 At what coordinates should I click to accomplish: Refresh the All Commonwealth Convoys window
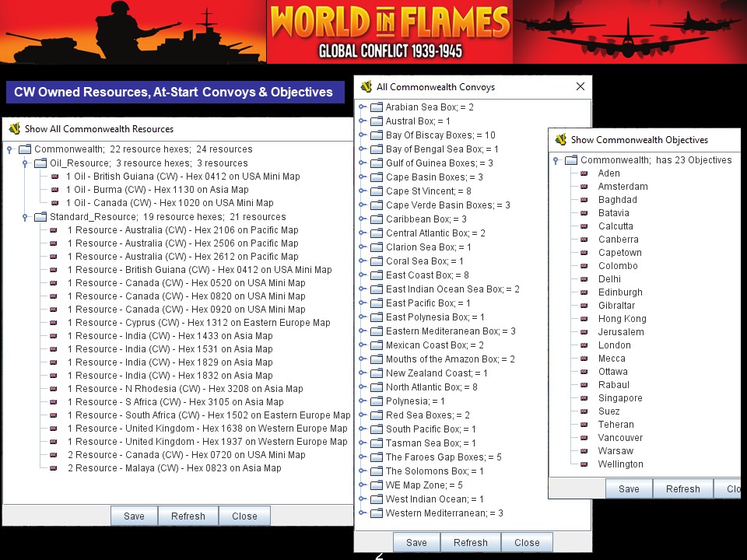471,542
